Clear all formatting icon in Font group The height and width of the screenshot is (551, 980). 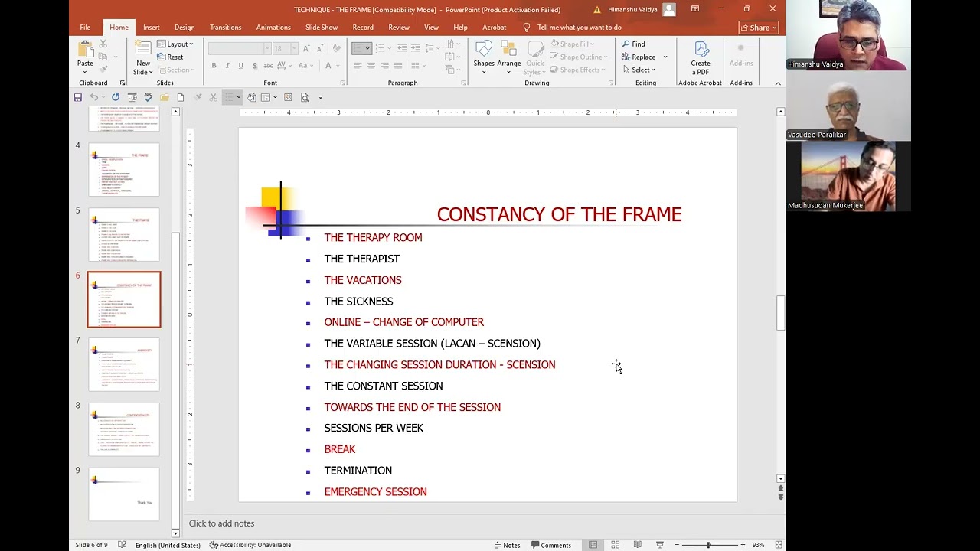[337, 48]
